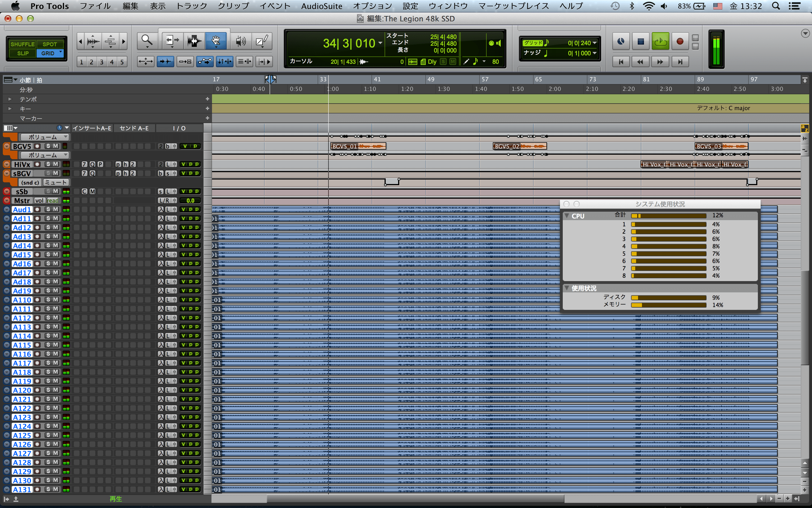Solo the BGV5 track
The width and height of the screenshot is (812, 508).
48,146
